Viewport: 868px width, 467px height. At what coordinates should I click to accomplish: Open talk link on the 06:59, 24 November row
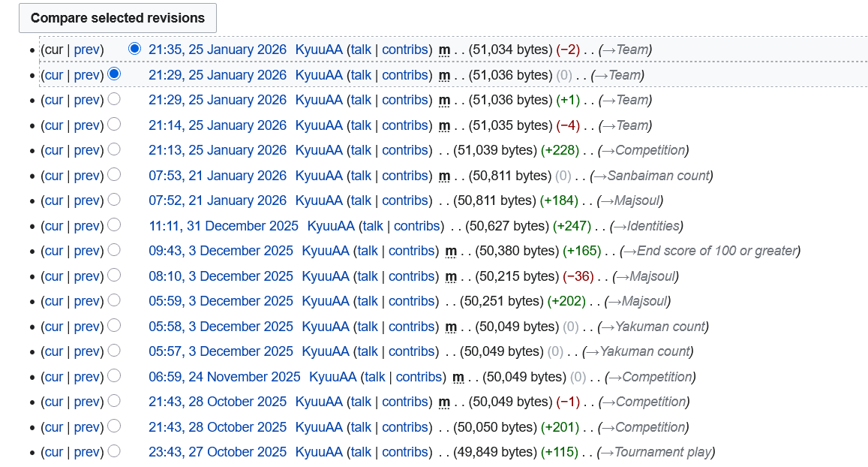[x=375, y=377]
